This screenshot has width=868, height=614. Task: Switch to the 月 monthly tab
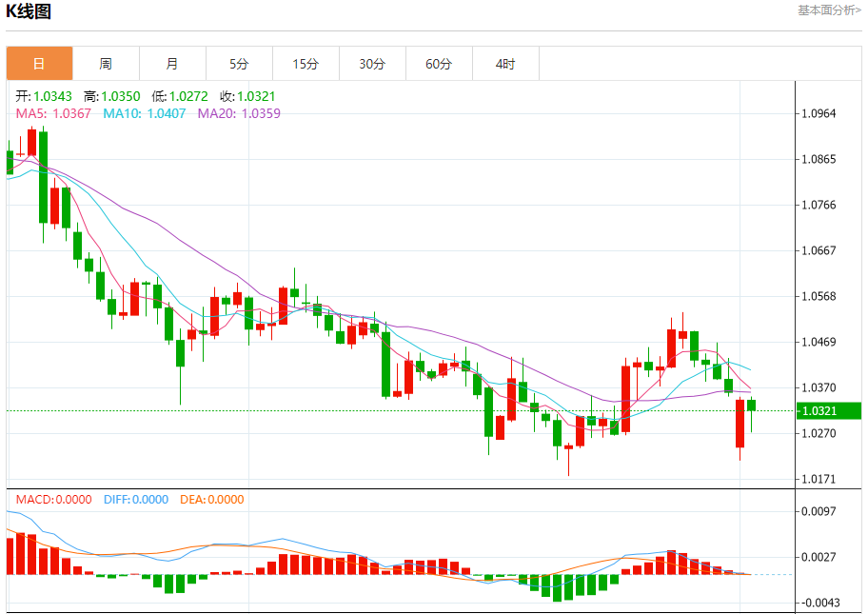172,64
